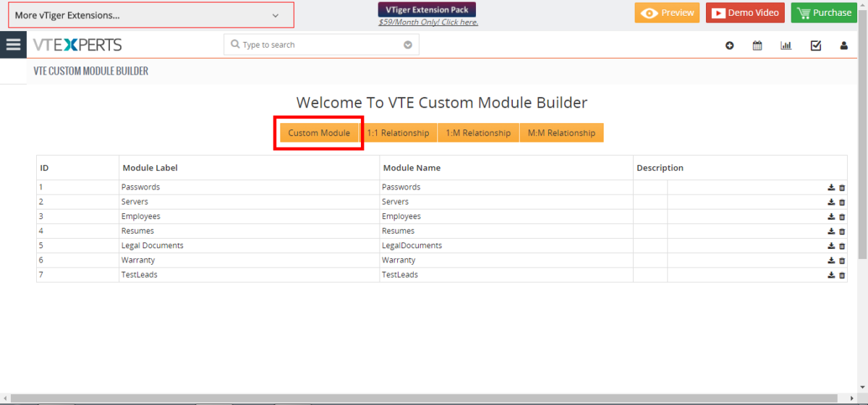868x405 pixels.
Task: Click the ID column header
Action: click(x=77, y=168)
